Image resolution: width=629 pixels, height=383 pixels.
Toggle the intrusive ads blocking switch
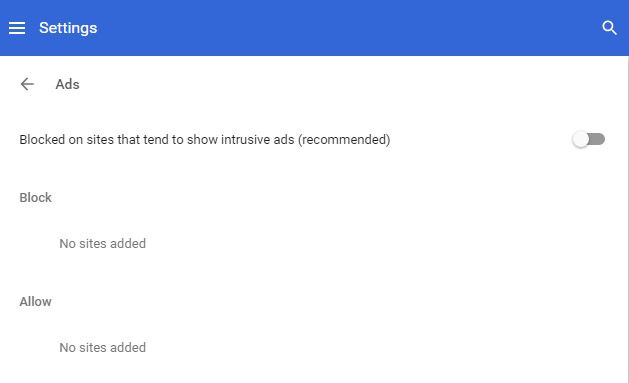[588, 140]
